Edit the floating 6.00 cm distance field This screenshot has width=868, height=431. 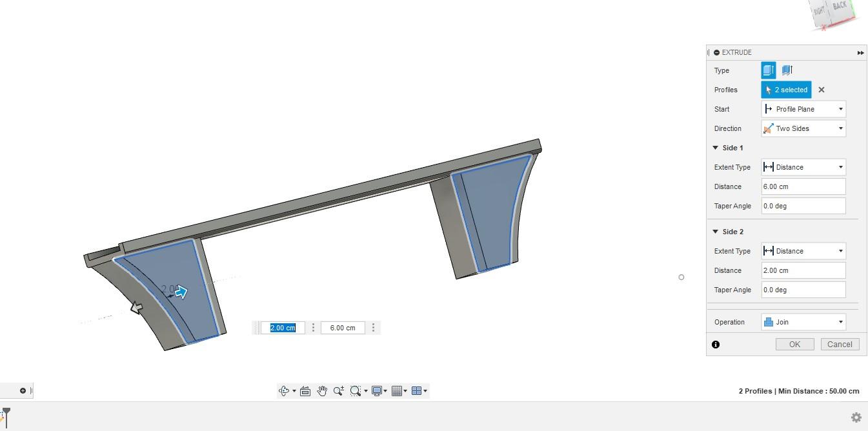coord(342,327)
